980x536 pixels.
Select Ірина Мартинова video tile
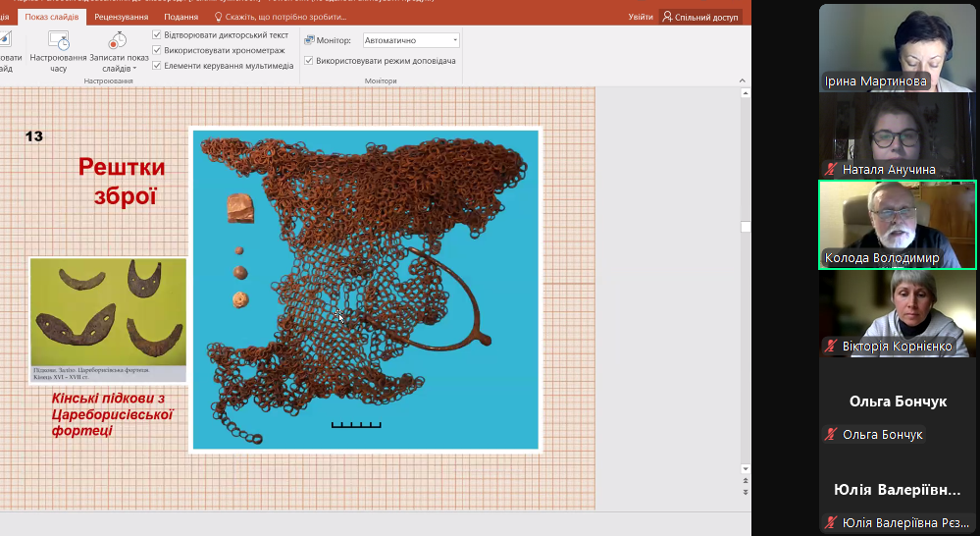897,48
